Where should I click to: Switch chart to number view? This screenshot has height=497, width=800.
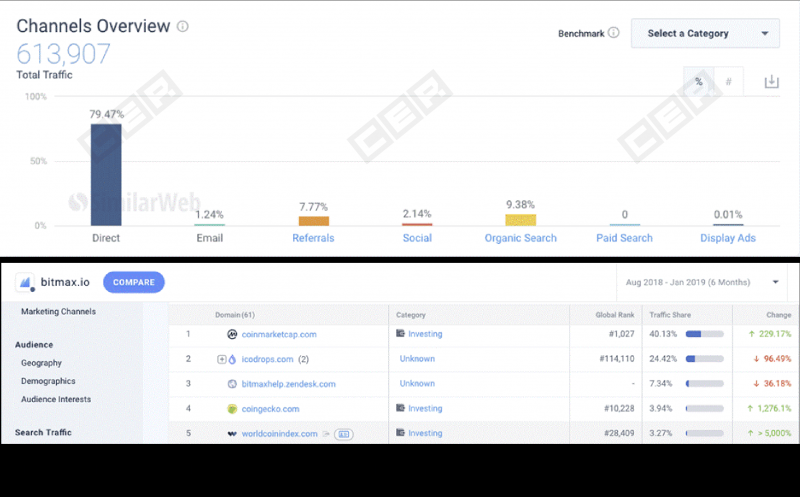point(729,82)
